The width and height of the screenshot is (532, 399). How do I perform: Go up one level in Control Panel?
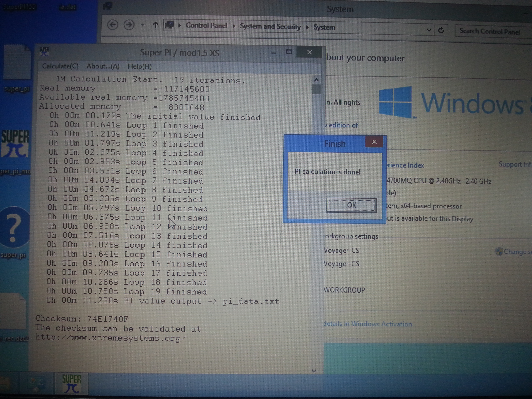click(156, 25)
